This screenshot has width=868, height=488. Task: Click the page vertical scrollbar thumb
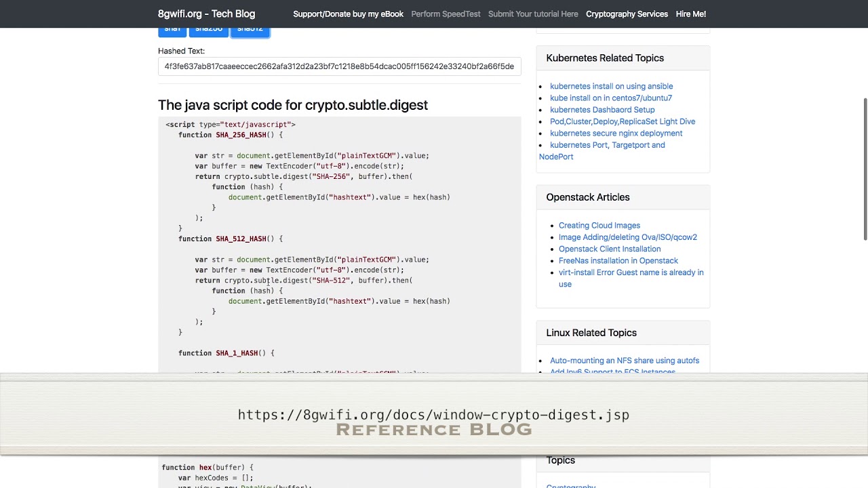pyautogui.click(x=865, y=168)
